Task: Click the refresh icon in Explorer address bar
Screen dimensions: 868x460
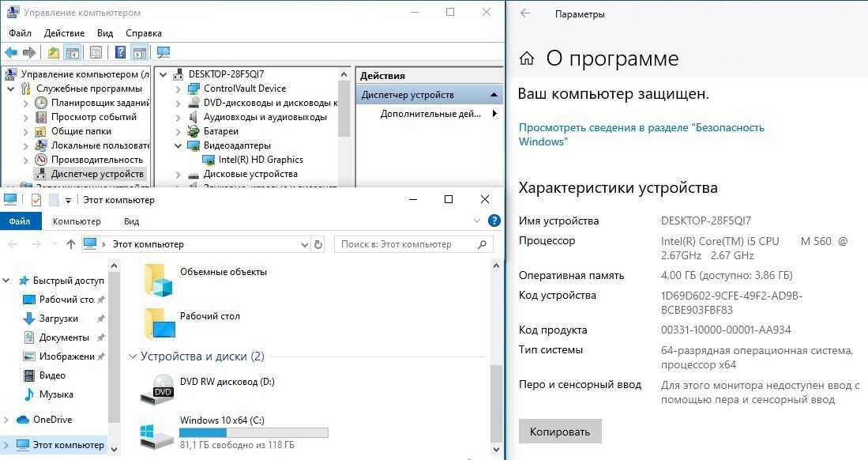Action: pos(318,244)
